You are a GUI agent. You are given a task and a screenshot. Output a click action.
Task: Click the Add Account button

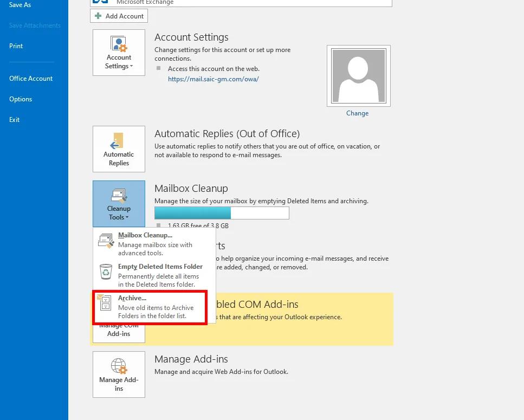pos(119,16)
